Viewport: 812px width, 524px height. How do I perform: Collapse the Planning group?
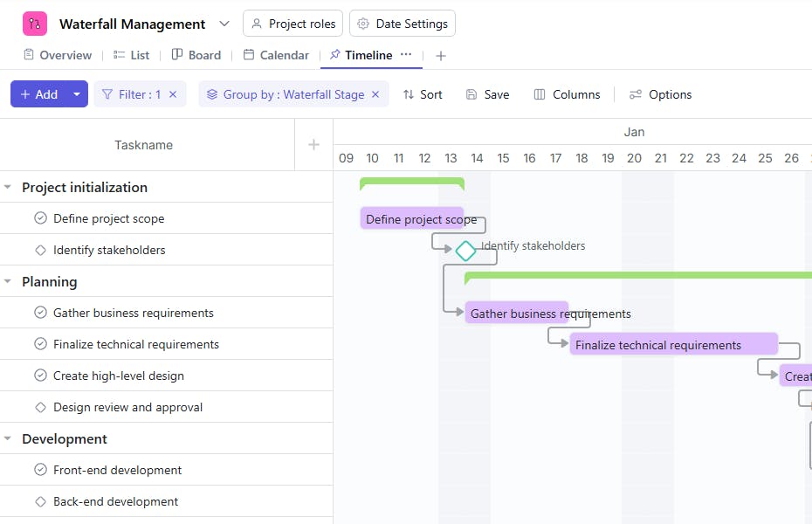point(9,281)
